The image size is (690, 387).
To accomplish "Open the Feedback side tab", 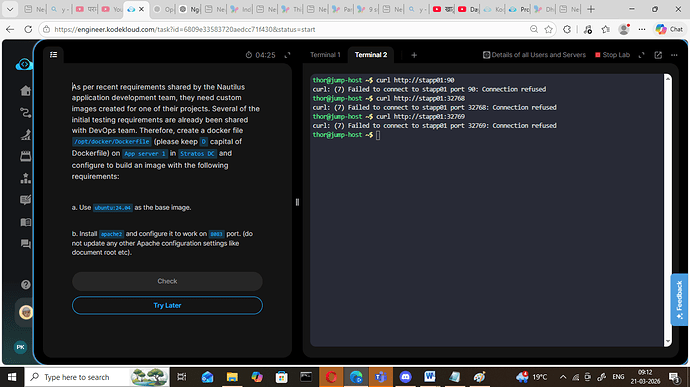I will (679, 299).
